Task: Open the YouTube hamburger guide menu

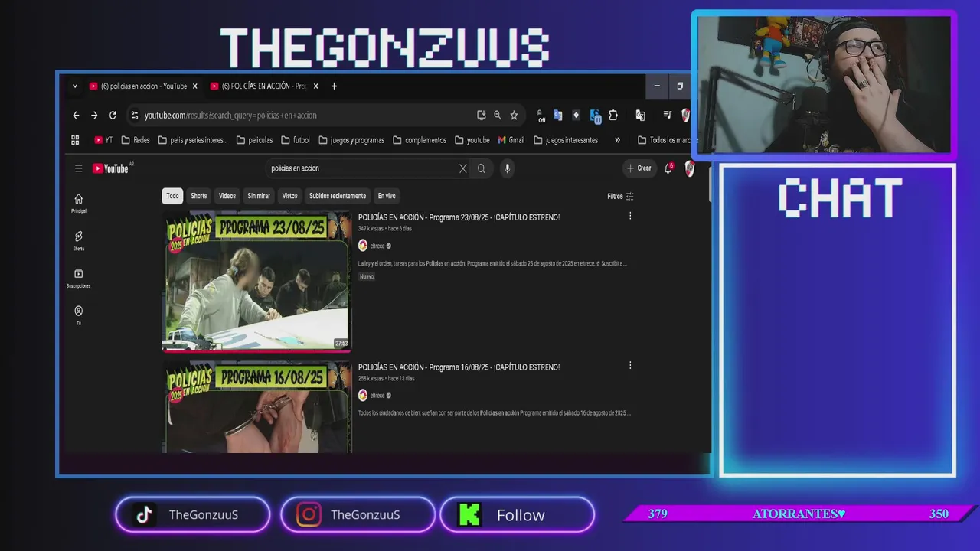Action: [78, 168]
